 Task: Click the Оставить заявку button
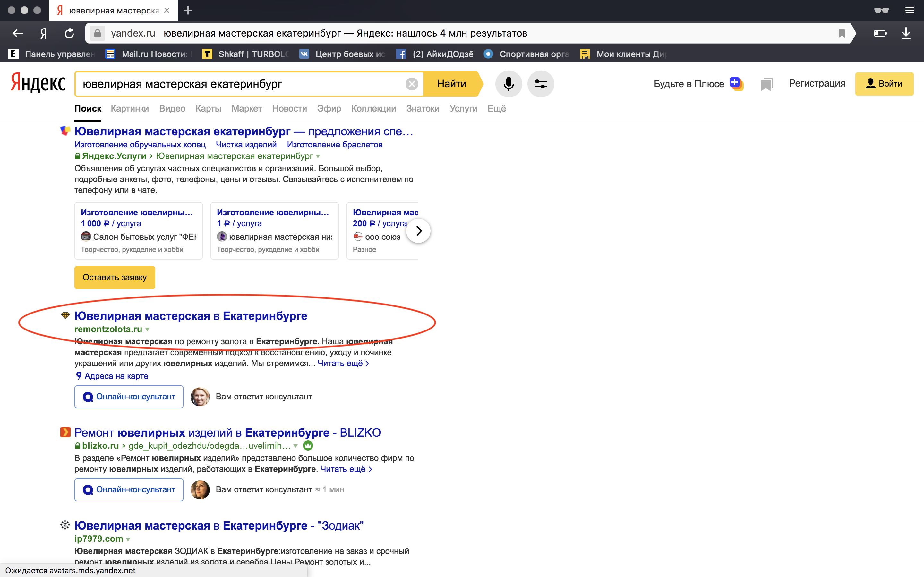115,277
